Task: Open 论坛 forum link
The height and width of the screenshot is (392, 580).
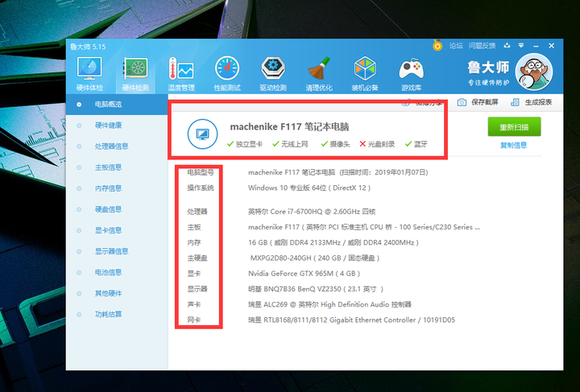Action: pyautogui.click(x=456, y=46)
